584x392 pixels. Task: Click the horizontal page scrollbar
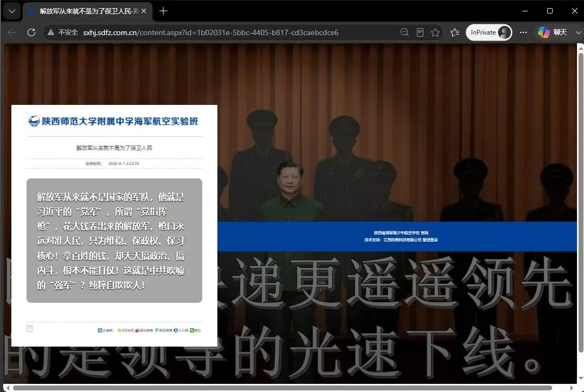pos(282,388)
